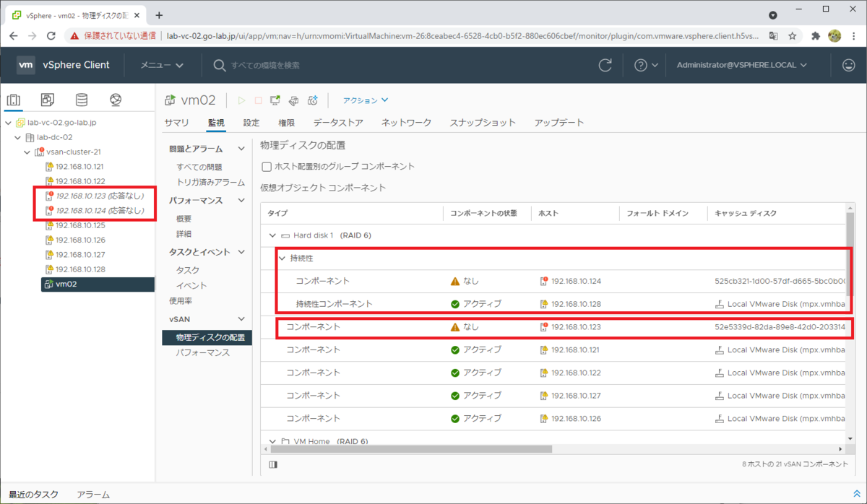Reload the browser page
This screenshot has width=867, height=504.
[x=51, y=35]
